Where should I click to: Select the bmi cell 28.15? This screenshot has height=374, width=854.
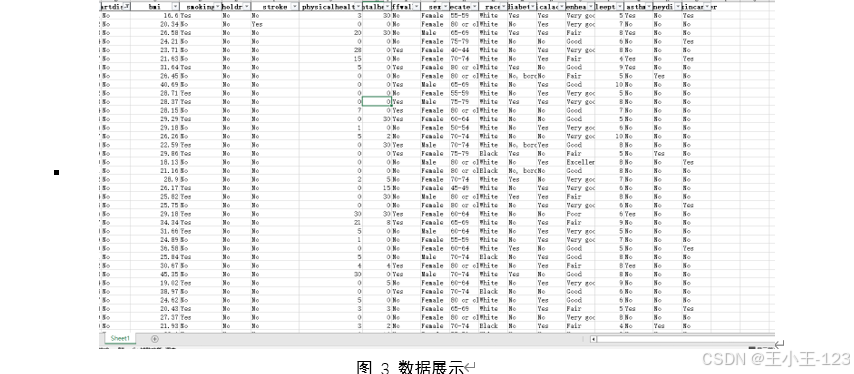click(155, 111)
